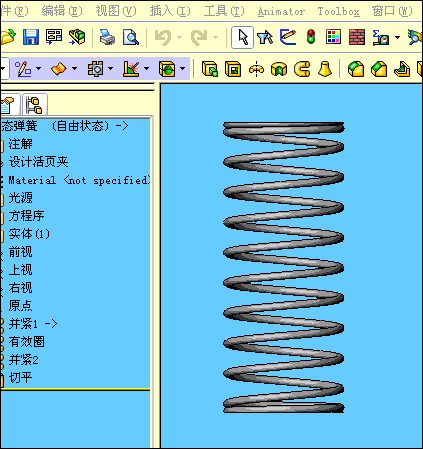Open the Redo history dropdown arrow
The height and width of the screenshot is (449, 423).
pyautogui.click(x=215, y=37)
